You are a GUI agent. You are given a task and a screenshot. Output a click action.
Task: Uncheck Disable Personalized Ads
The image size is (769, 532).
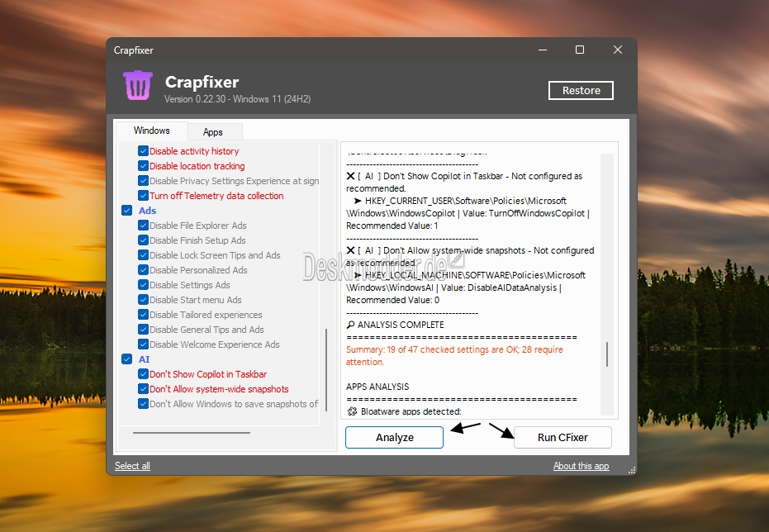[143, 270]
